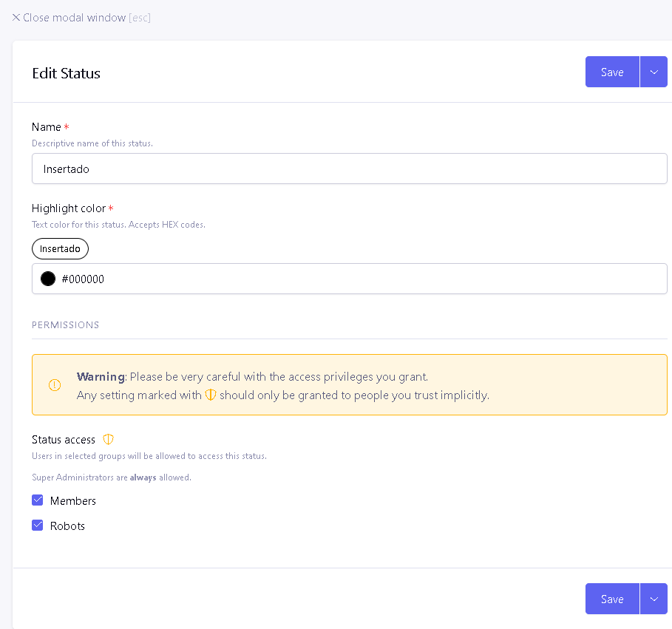This screenshot has height=629, width=672.
Task: Click the Edit Status heading
Action: tap(66, 73)
